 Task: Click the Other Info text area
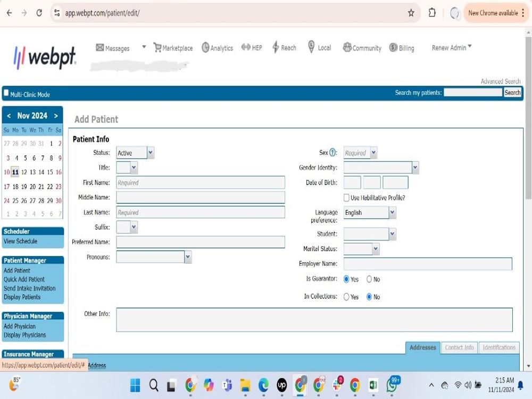point(314,320)
